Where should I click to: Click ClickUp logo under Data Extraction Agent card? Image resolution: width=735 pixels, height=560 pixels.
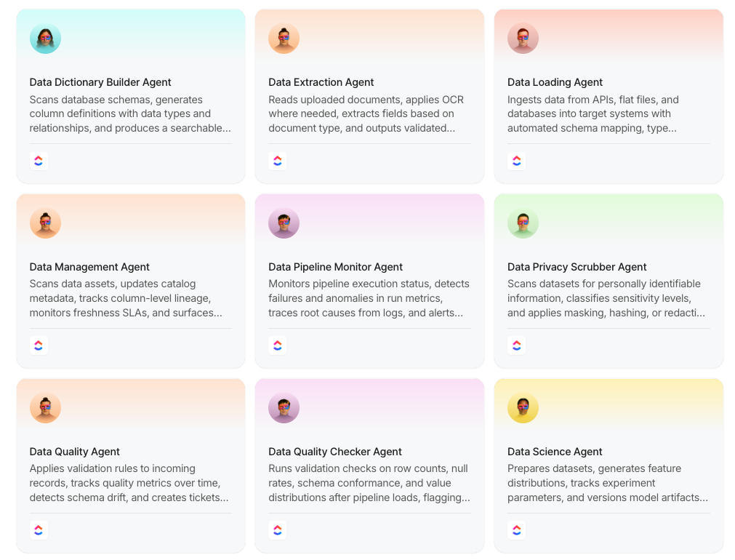click(x=278, y=161)
